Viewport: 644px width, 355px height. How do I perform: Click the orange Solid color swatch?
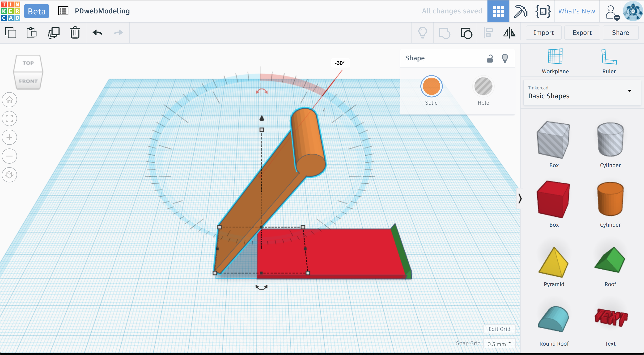(x=431, y=87)
